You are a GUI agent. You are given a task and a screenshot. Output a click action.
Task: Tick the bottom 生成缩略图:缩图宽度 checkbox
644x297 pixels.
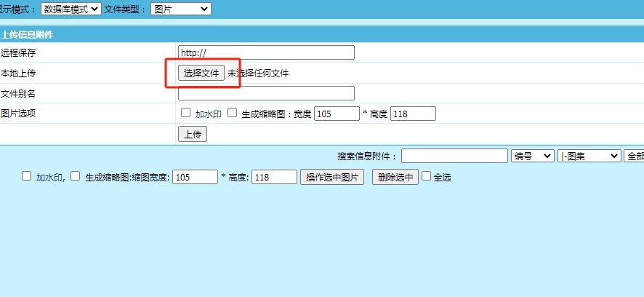click(x=75, y=176)
